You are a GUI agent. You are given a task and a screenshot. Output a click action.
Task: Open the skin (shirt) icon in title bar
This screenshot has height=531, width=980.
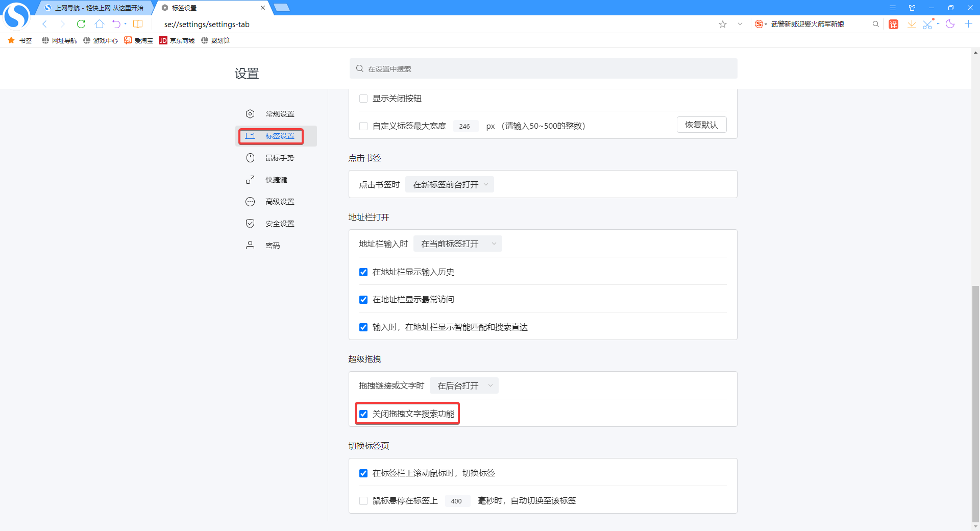(912, 8)
